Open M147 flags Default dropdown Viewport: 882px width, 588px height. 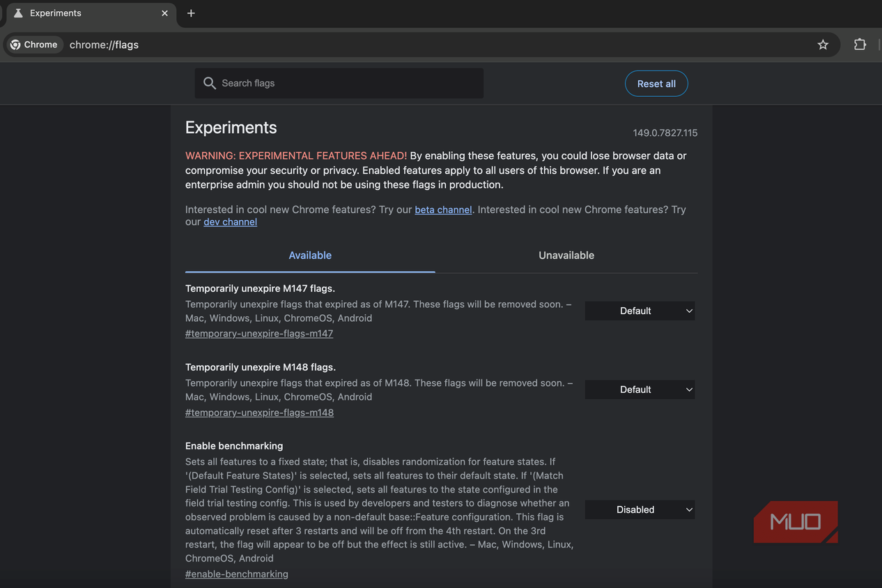pos(640,311)
